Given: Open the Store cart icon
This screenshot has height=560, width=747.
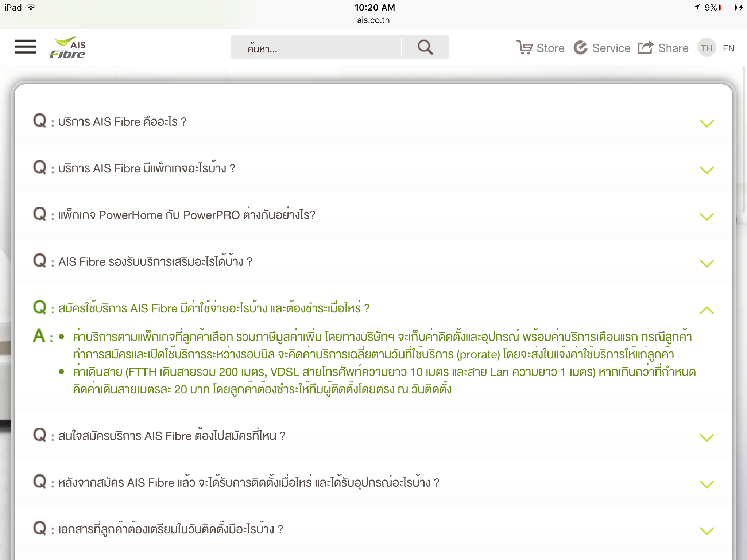Looking at the screenshot, I should point(525,47).
